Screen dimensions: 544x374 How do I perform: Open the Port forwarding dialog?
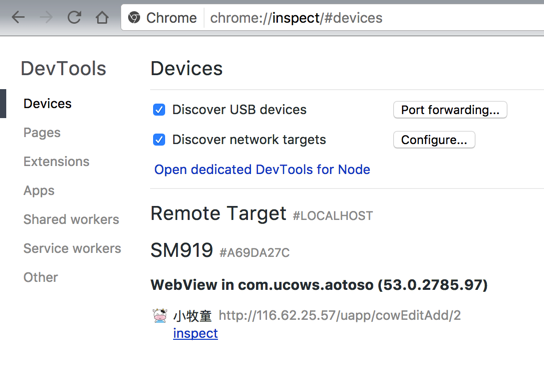450,110
